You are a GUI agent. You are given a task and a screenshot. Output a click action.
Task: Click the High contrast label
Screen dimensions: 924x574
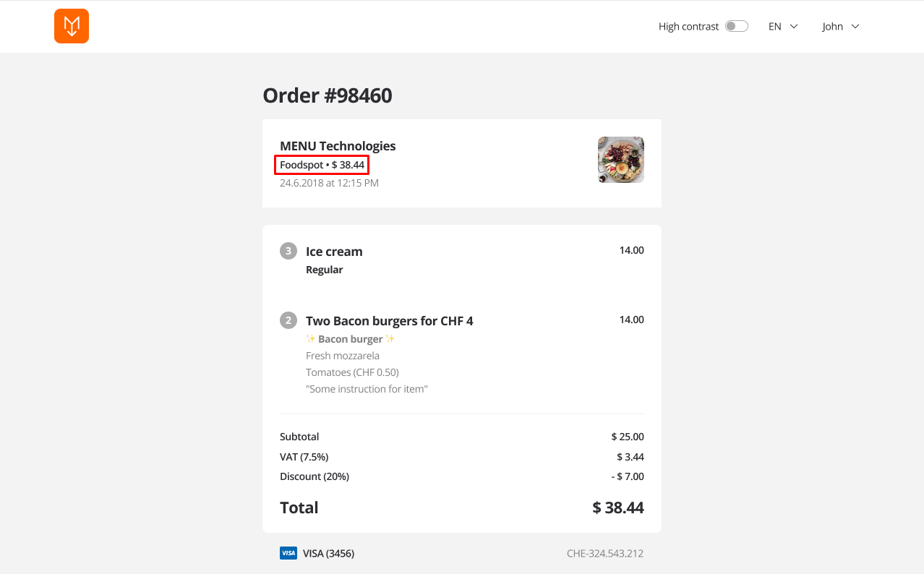click(x=688, y=27)
